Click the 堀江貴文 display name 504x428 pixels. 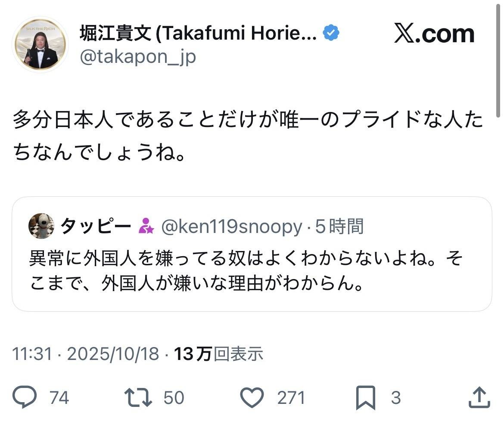[198, 34]
